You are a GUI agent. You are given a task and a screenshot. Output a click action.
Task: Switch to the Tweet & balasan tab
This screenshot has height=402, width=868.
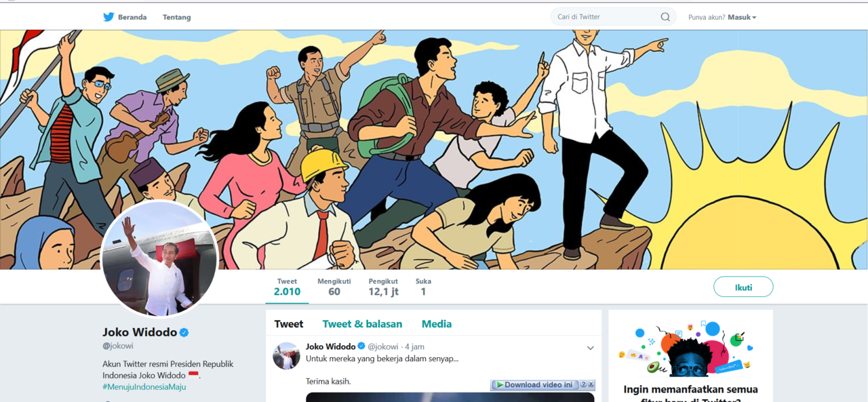[x=362, y=324]
